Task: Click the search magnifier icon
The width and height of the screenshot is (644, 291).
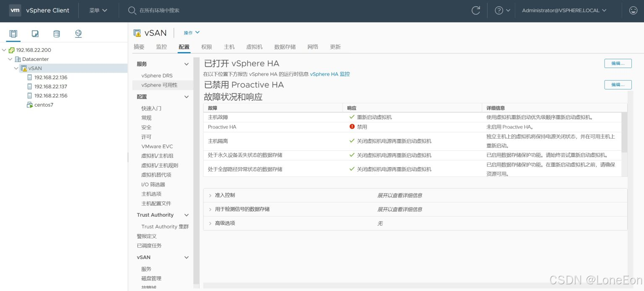Action: [x=132, y=10]
